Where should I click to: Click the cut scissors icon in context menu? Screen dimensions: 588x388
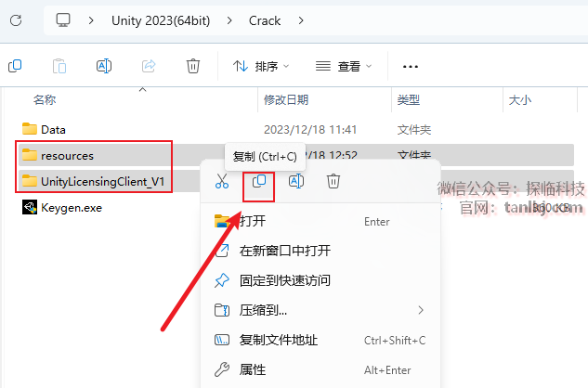click(x=222, y=181)
